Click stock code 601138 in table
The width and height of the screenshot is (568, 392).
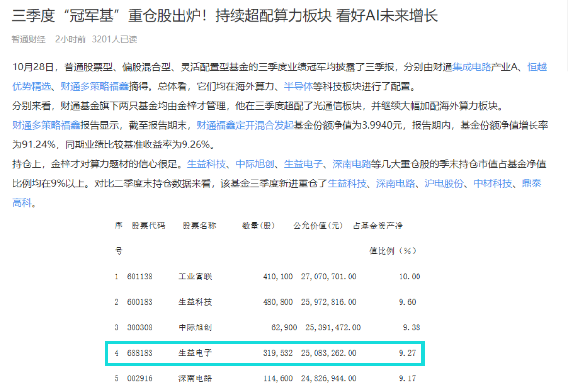click(x=140, y=277)
